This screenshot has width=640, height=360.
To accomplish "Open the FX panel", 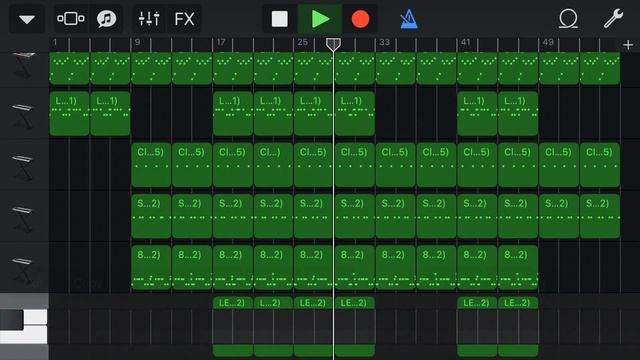I will pyautogui.click(x=184, y=19).
